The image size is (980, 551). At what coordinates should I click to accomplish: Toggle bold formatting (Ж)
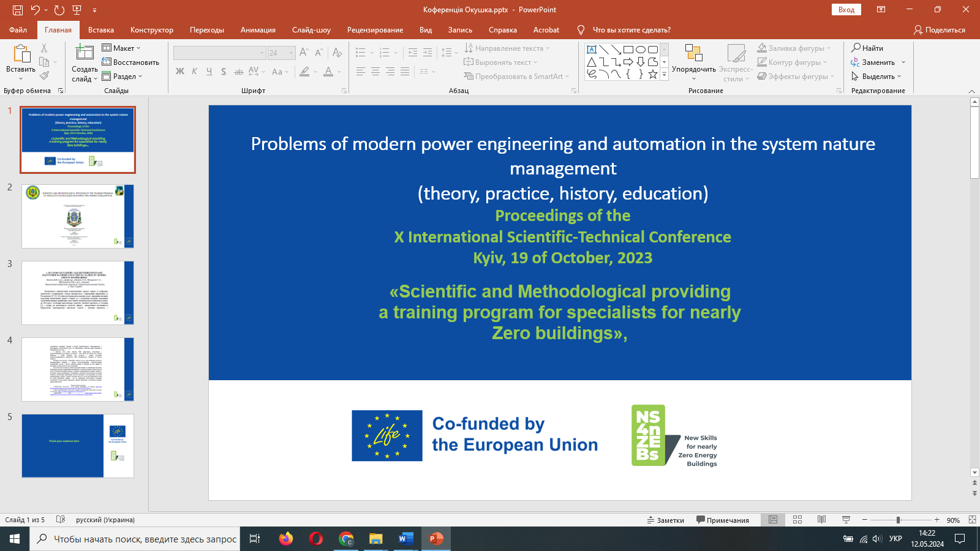coord(180,72)
